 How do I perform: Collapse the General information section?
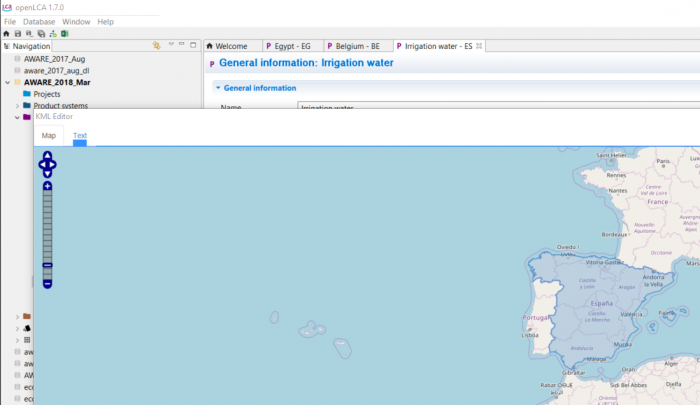tap(218, 88)
